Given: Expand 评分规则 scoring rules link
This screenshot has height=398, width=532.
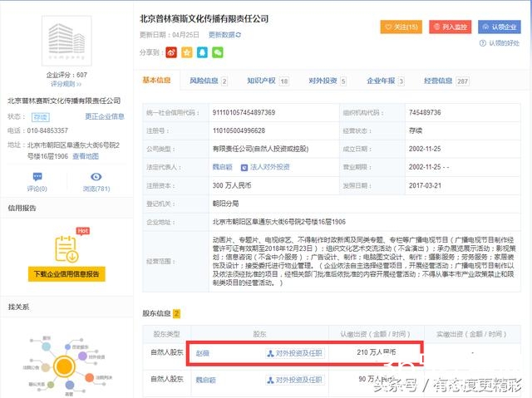Looking at the screenshot, I should click(66, 84).
